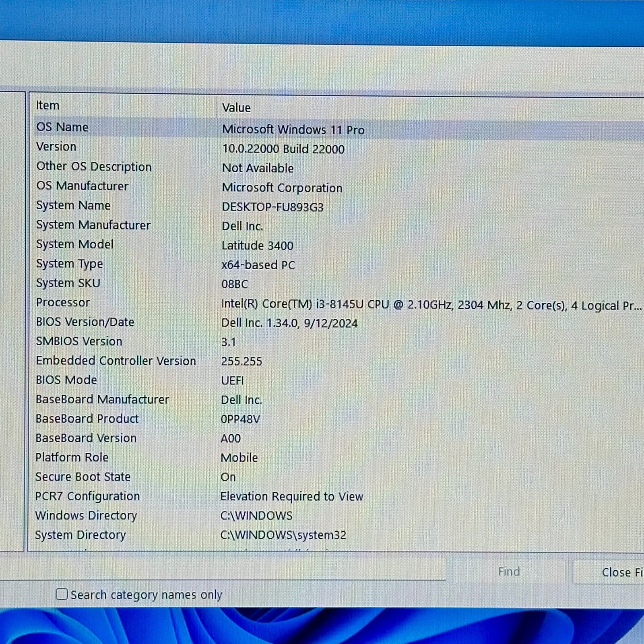Select the C:\WINDOWS value
Image resolution: width=644 pixels, height=644 pixels.
[256, 516]
